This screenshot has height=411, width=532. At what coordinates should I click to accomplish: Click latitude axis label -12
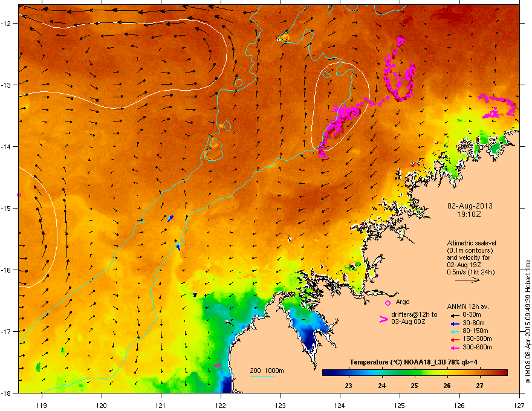(7, 23)
